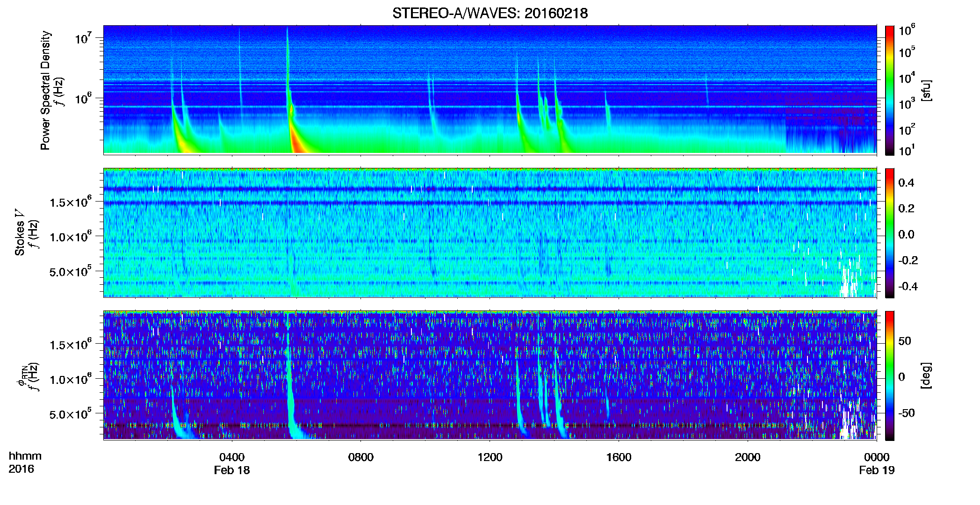Click the "-50" tick on the degrees color bar
This screenshot has height=505, width=980.
coord(906,413)
